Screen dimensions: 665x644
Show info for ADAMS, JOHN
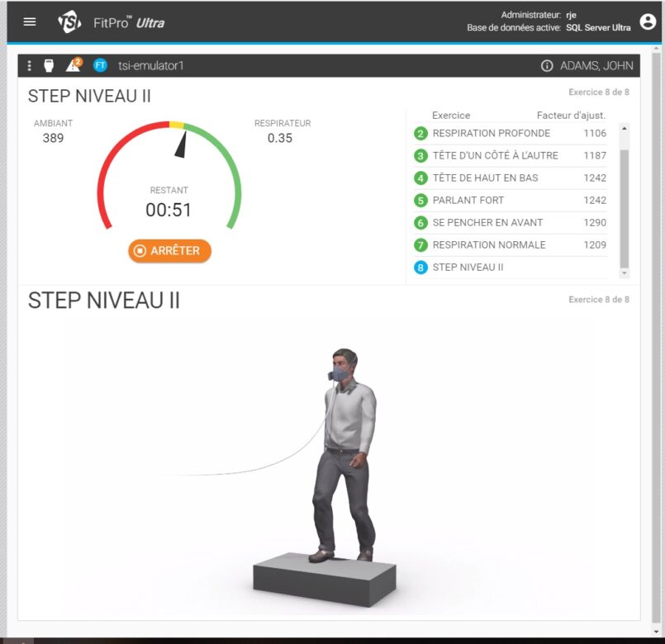pyautogui.click(x=546, y=66)
